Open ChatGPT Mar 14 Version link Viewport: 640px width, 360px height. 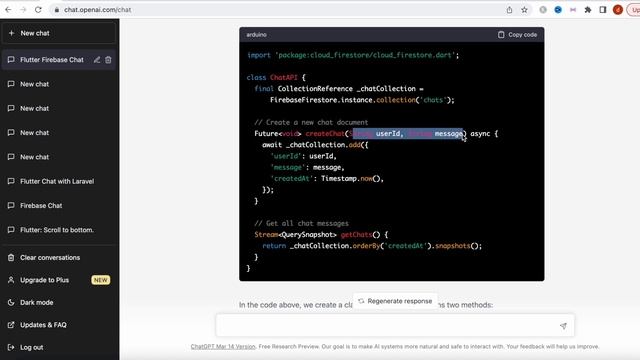pyautogui.click(x=223, y=347)
